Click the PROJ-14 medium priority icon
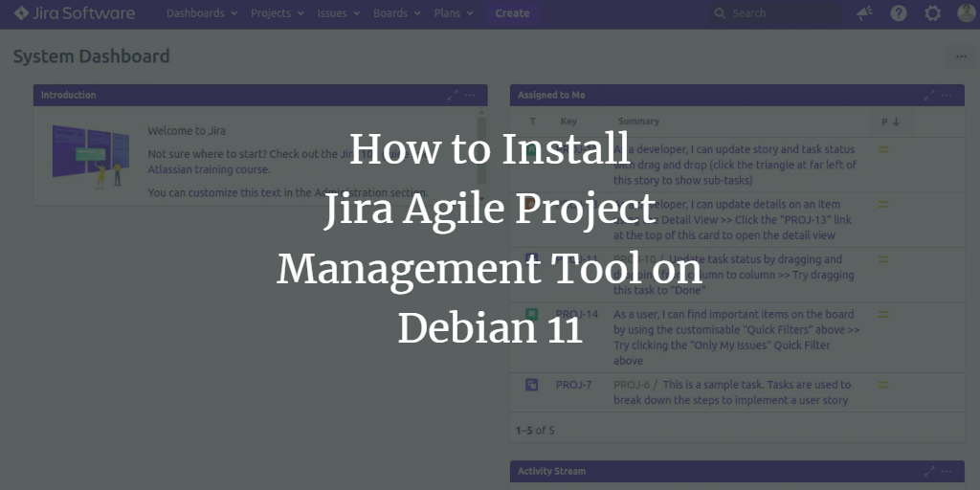Image resolution: width=980 pixels, height=490 pixels. (883, 314)
